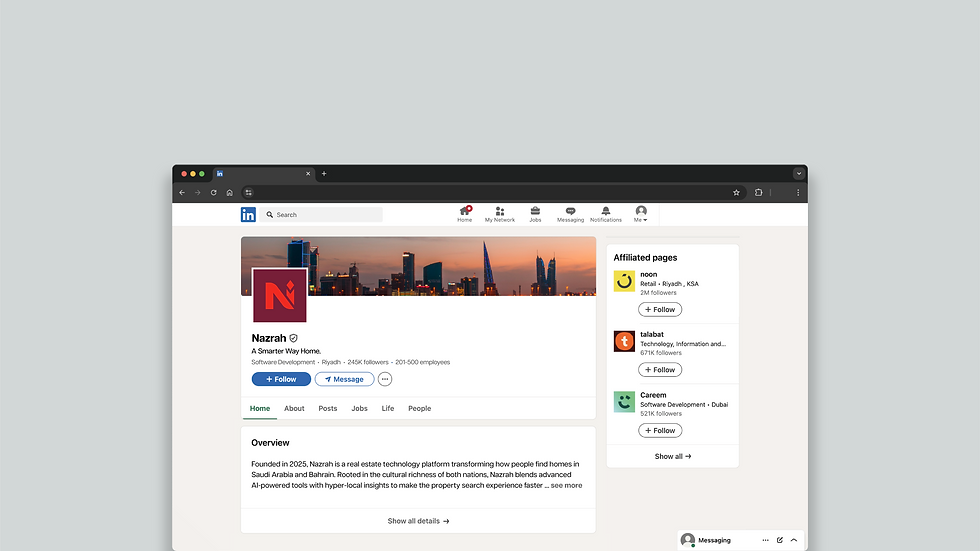Open the noon logo
The width and height of the screenshot is (980, 551).
pos(624,281)
